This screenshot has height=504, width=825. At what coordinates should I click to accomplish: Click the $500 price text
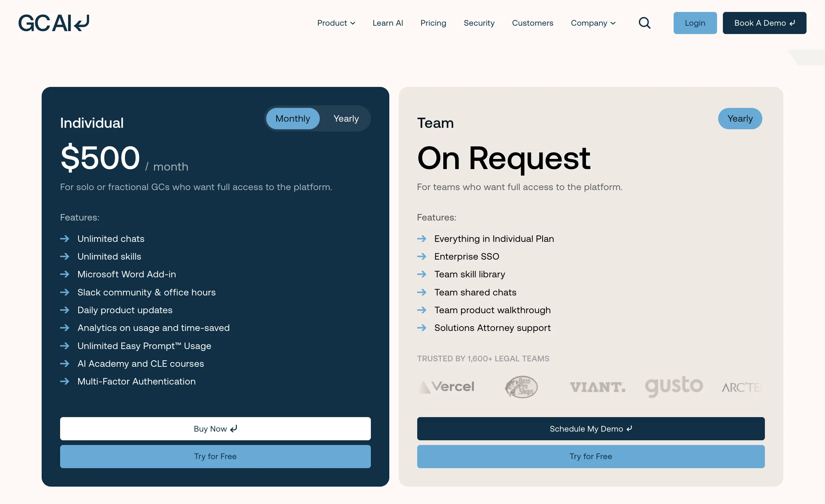pyautogui.click(x=100, y=157)
